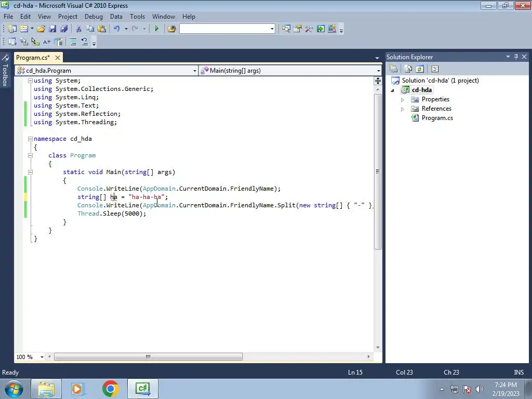Click the Start Page toolbar icon
Image resolution: width=532 pixels, height=399 pixels.
click(x=320, y=29)
